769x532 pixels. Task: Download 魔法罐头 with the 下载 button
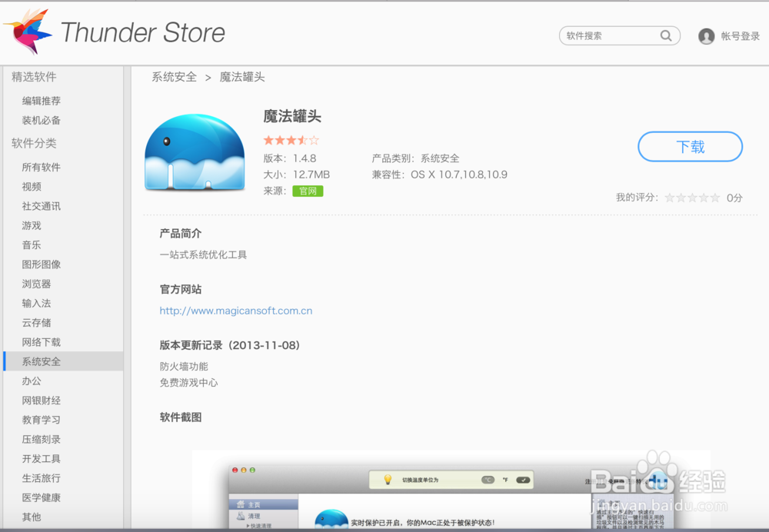tap(690, 147)
